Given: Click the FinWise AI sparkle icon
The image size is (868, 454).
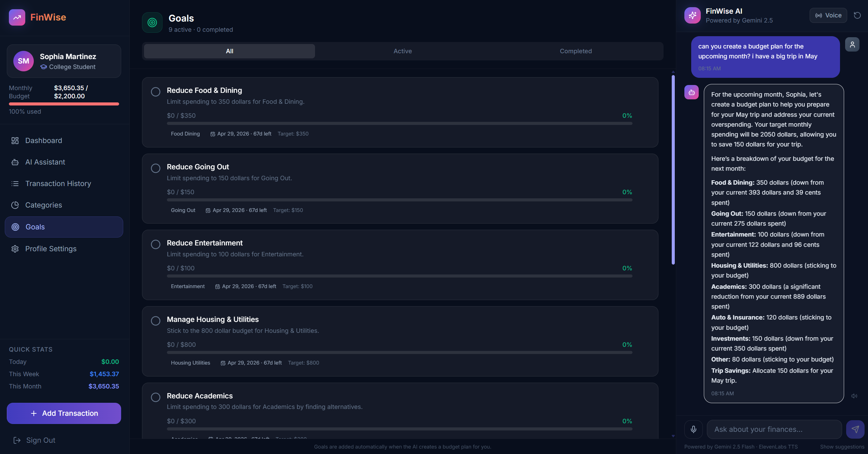Looking at the screenshot, I should tap(692, 15).
